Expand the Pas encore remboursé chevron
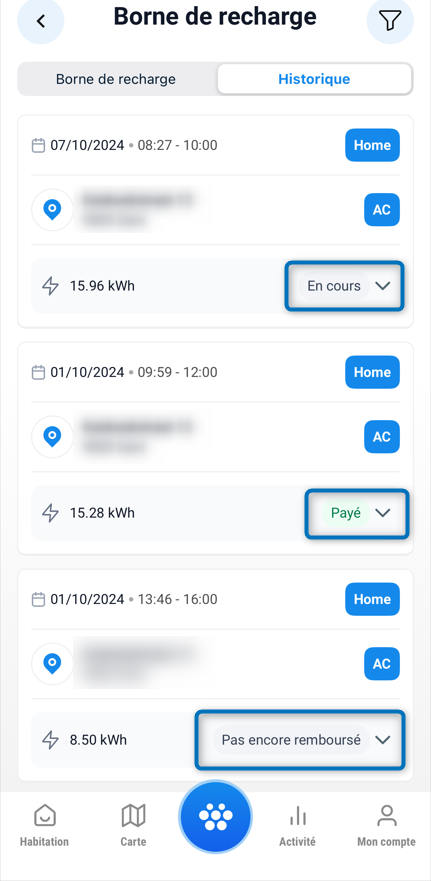431x881 pixels. point(383,740)
